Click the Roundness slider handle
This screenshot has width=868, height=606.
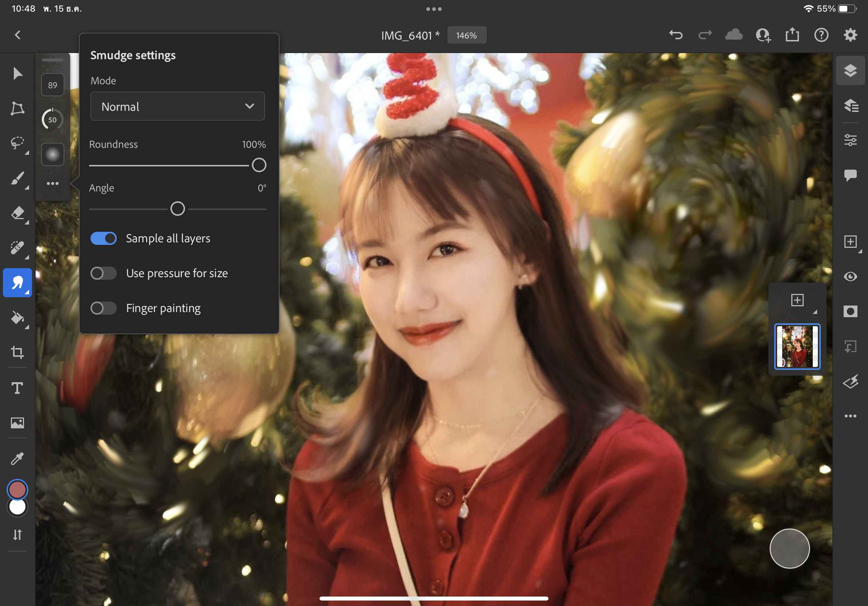tap(259, 165)
